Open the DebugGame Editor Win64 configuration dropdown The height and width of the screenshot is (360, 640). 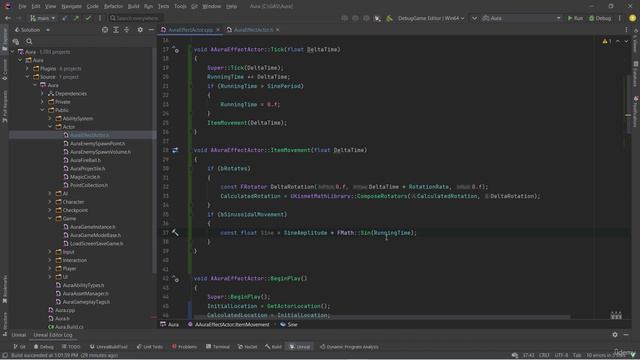pyautogui.click(x=431, y=18)
